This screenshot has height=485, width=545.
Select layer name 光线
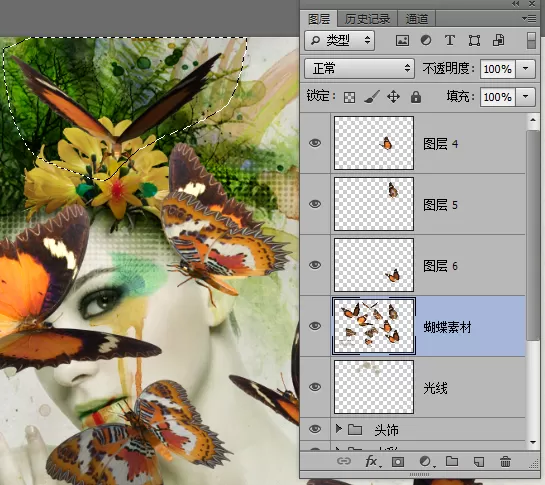[435, 388]
